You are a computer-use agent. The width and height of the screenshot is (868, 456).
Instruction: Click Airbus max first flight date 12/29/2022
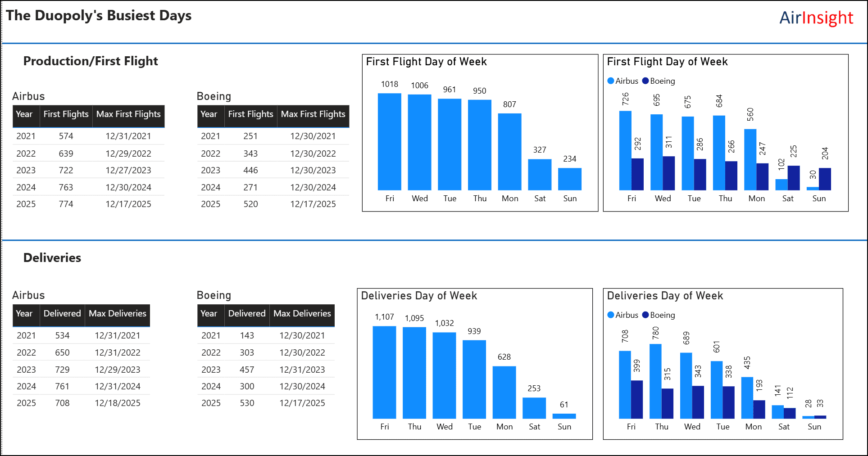128,154
